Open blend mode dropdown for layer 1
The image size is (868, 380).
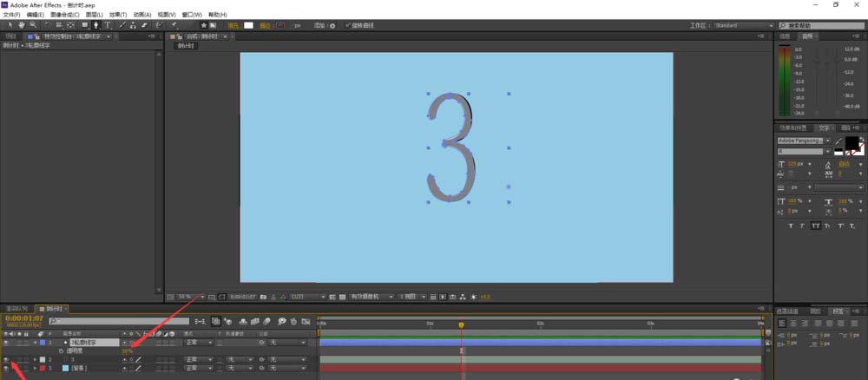click(x=198, y=343)
